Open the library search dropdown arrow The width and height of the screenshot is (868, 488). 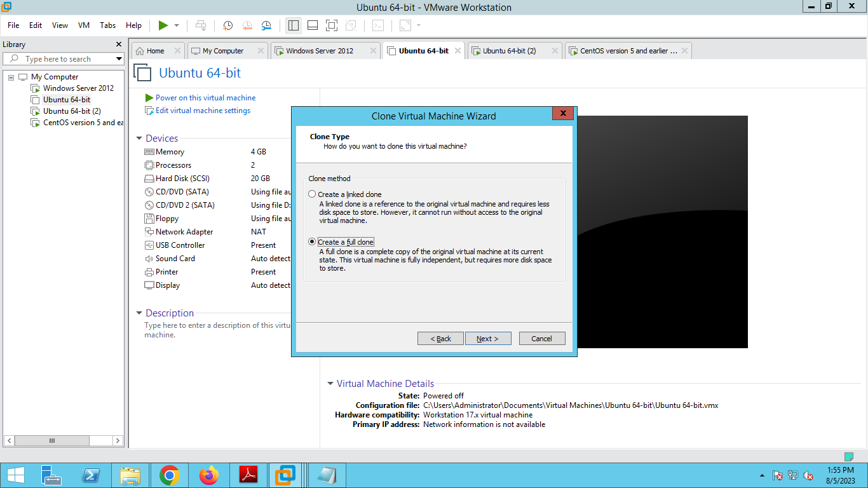click(119, 59)
